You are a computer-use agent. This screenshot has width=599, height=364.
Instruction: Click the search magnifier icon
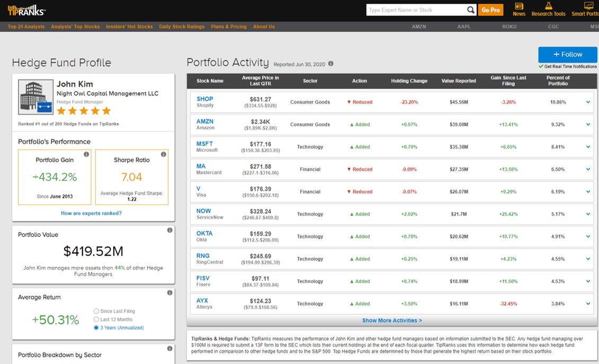(x=471, y=10)
